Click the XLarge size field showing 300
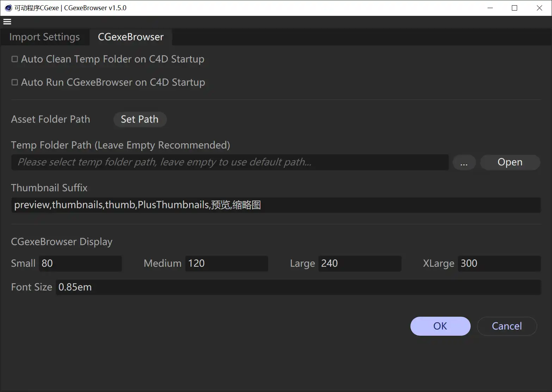 coord(499,264)
